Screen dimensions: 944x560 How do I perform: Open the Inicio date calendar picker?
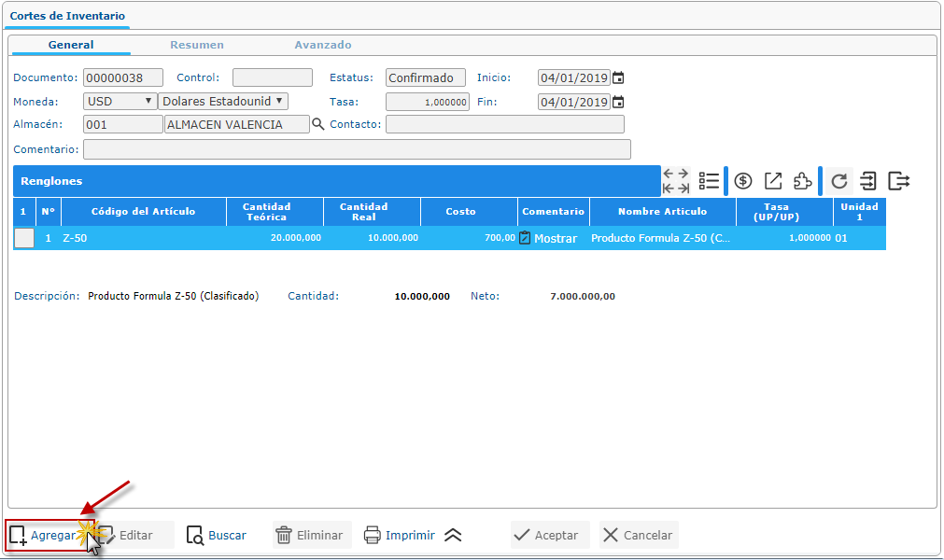617,78
